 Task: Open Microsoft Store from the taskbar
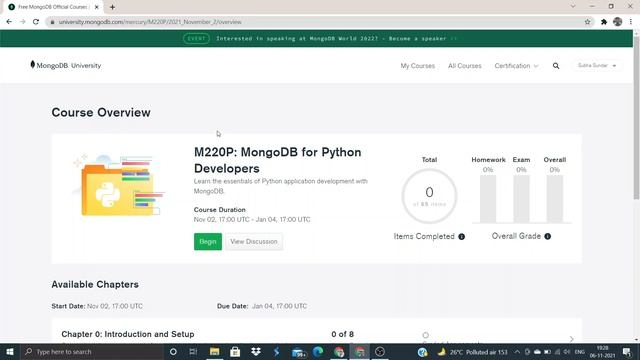point(235,351)
